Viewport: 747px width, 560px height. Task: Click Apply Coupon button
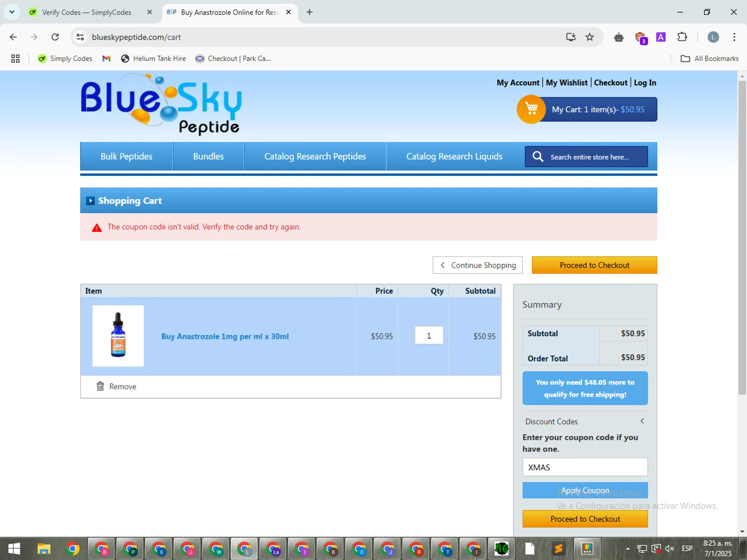pos(585,490)
